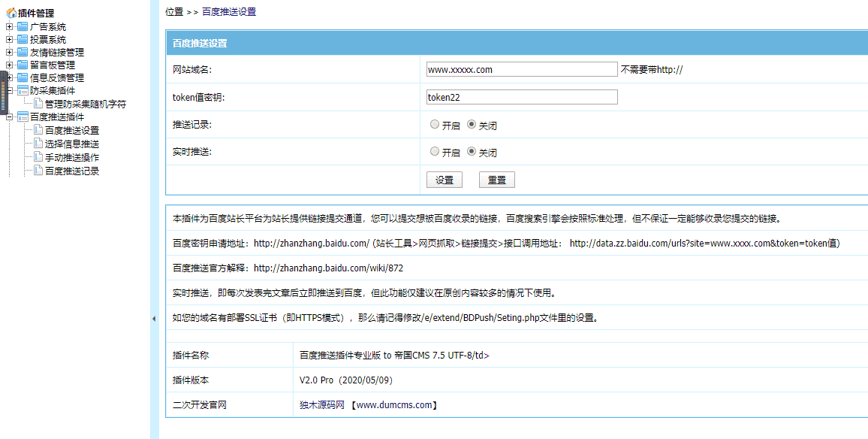Click the 百度推送官方解释 wiki URL text
Viewport: 868px width, 439px height.
(328, 268)
